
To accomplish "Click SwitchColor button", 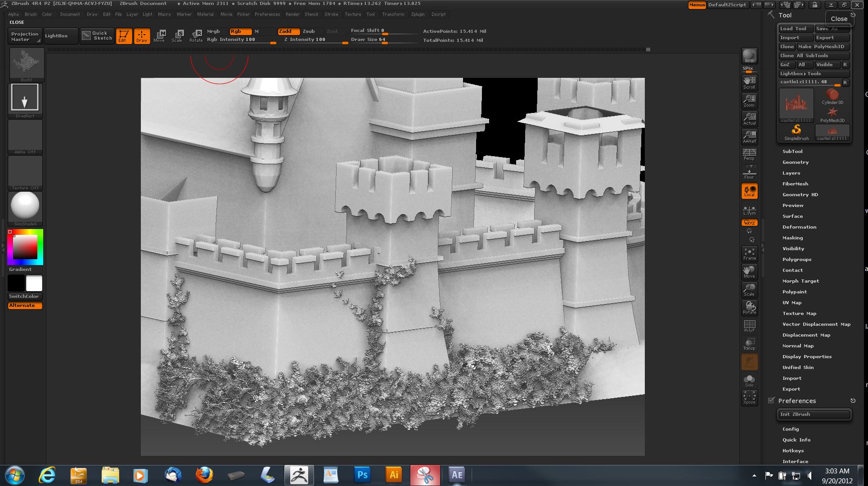I will (x=25, y=296).
